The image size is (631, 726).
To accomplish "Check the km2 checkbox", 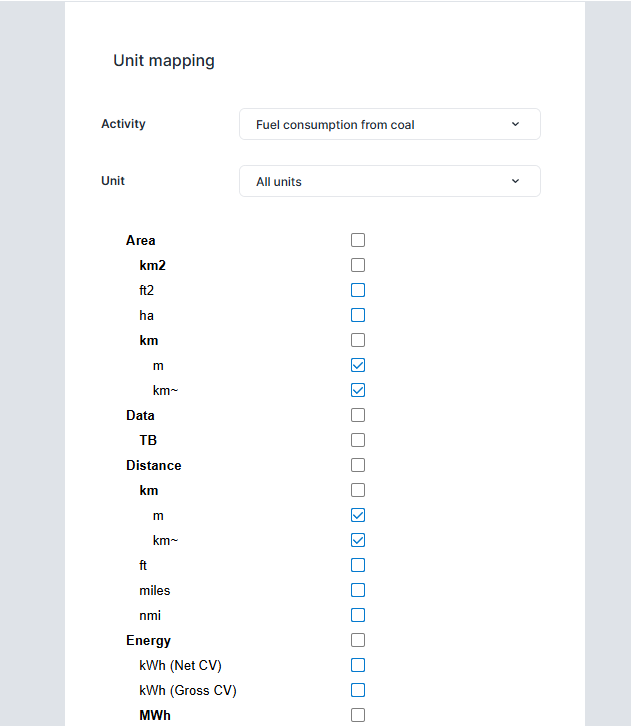I will coord(358,265).
